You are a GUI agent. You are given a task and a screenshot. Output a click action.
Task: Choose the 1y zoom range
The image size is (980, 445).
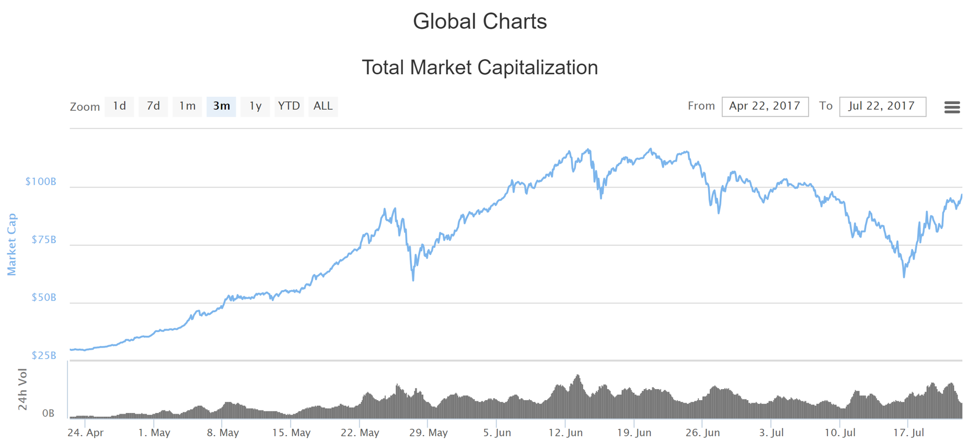click(255, 106)
